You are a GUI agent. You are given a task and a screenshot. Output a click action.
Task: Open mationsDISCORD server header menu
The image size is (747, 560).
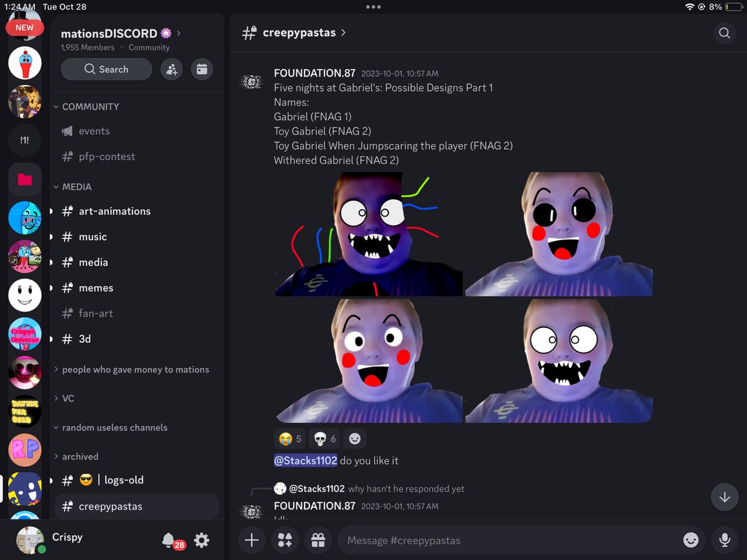tap(121, 33)
